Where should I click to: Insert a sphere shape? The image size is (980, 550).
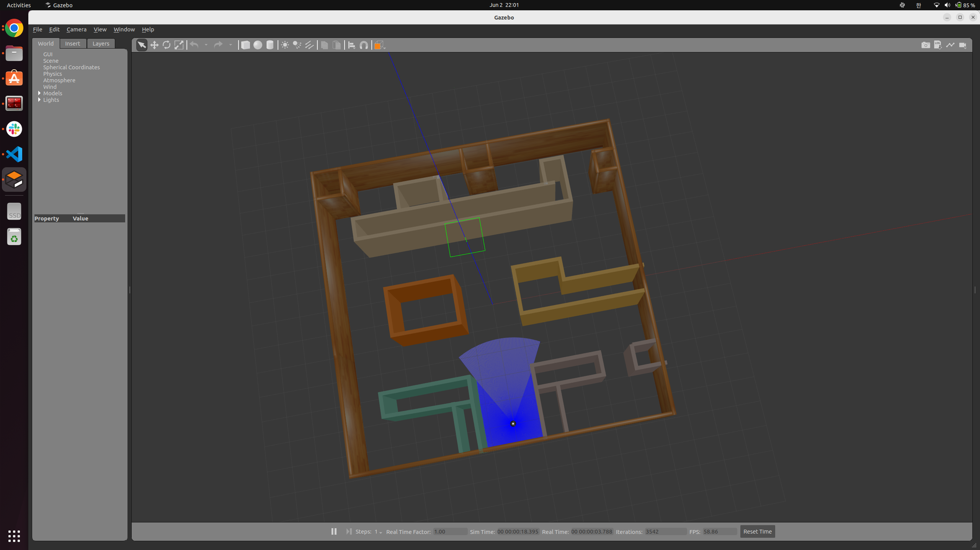258,45
